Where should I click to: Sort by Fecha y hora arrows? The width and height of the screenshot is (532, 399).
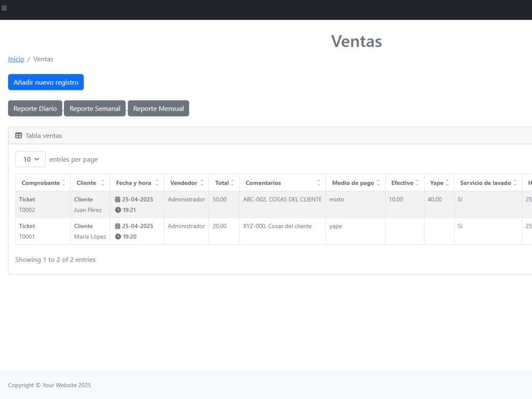click(x=157, y=183)
